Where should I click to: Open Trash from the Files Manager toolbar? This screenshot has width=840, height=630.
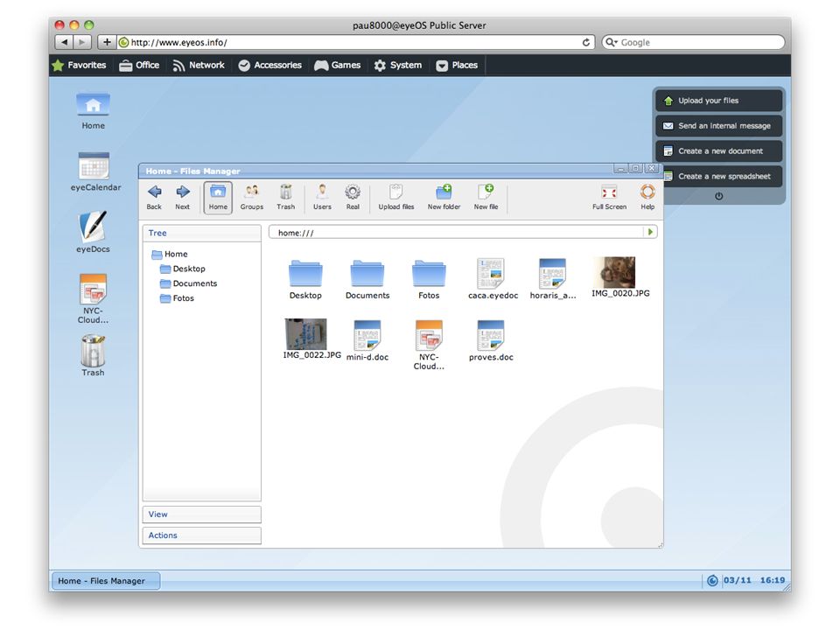coord(285,197)
